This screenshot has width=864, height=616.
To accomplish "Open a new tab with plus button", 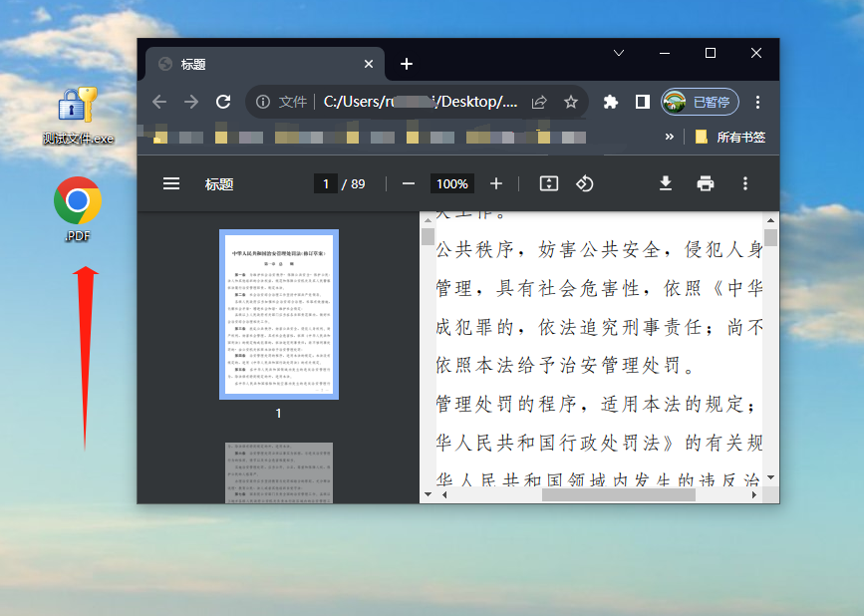I will pos(407,64).
